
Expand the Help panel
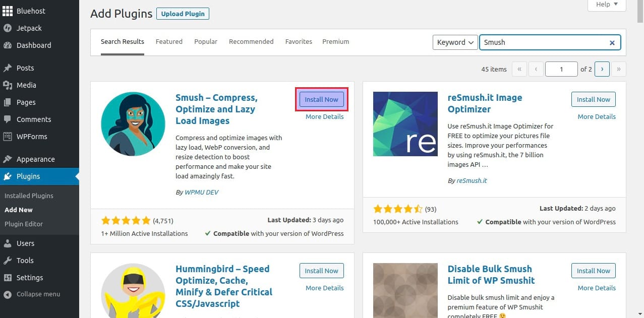pos(607,5)
